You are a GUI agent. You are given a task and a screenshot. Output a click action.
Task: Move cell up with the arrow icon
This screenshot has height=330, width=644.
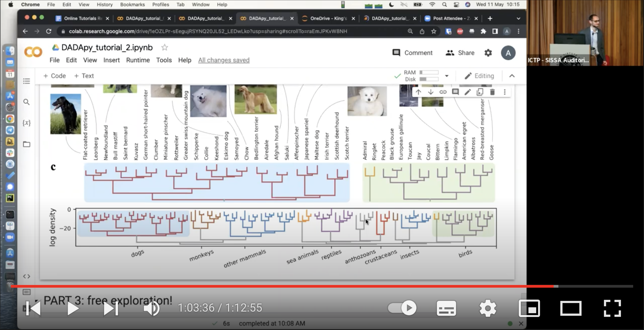click(418, 92)
